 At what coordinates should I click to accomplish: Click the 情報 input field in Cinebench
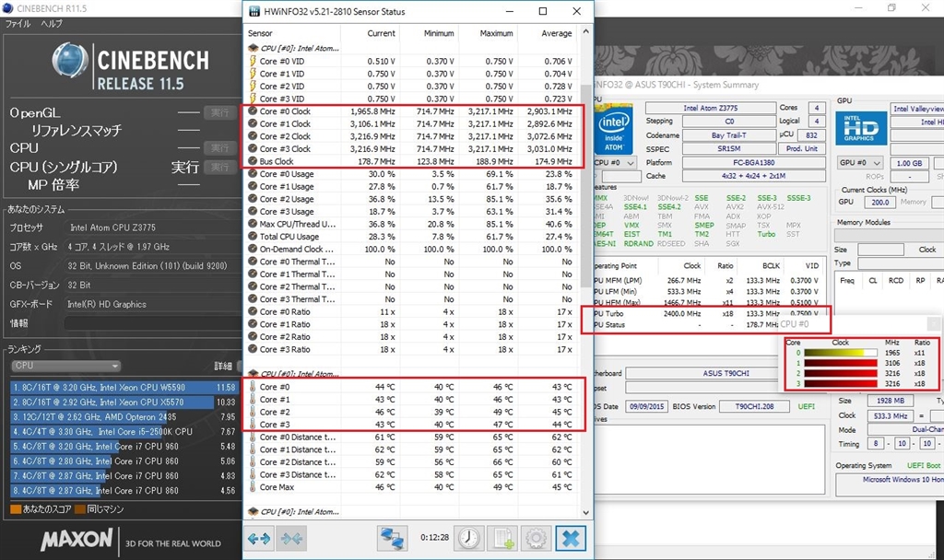(x=152, y=323)
